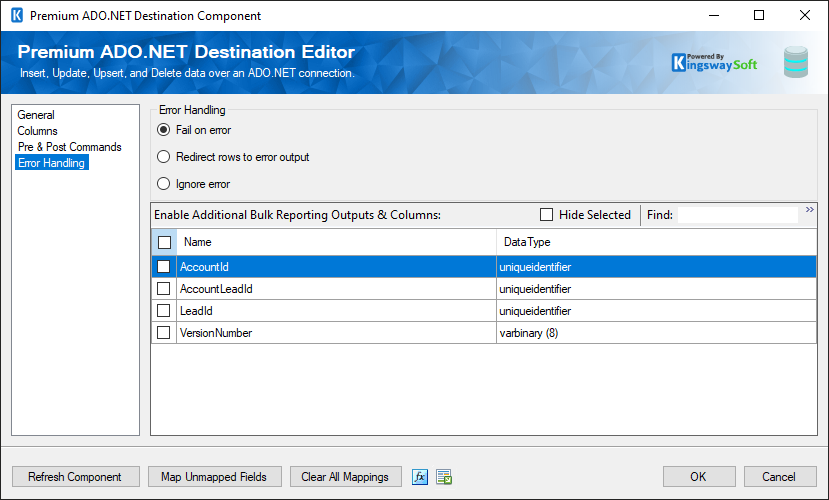The height and width of the screenshot is (500, 829).
Task: Click the KingswaySoft logo
Action: 714,63
